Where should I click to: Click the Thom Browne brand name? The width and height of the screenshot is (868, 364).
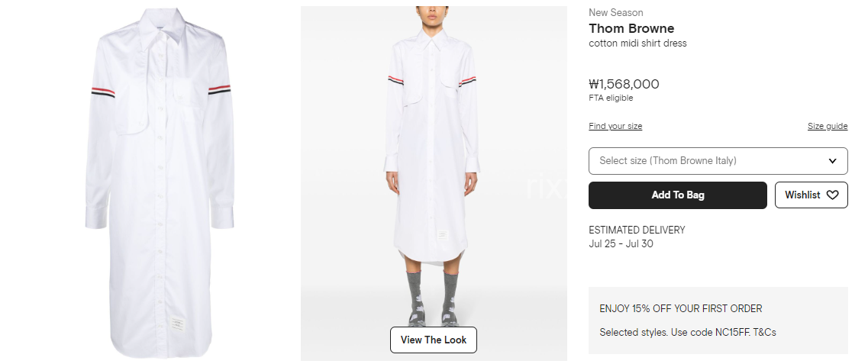(631, 28)
